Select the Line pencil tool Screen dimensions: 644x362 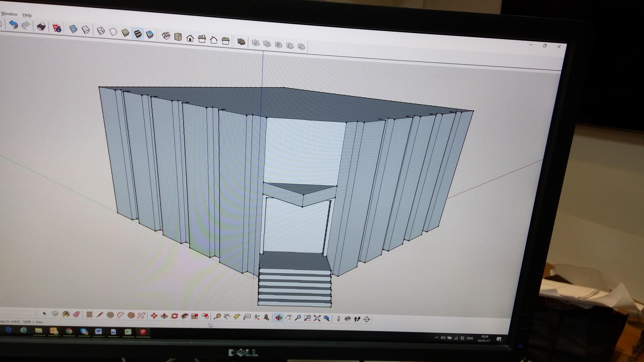pos(100,315)
